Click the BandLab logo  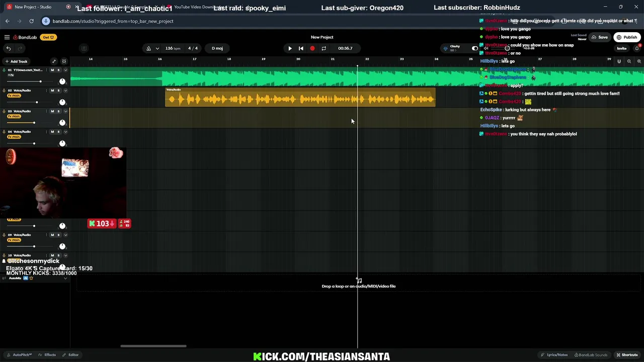(25, 37)
